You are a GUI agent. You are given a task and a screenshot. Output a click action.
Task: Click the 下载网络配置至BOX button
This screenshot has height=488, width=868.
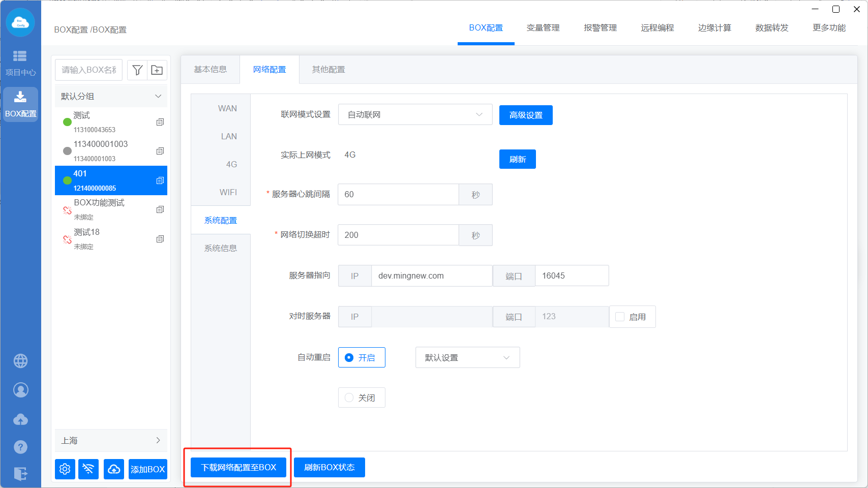(238, 467)
